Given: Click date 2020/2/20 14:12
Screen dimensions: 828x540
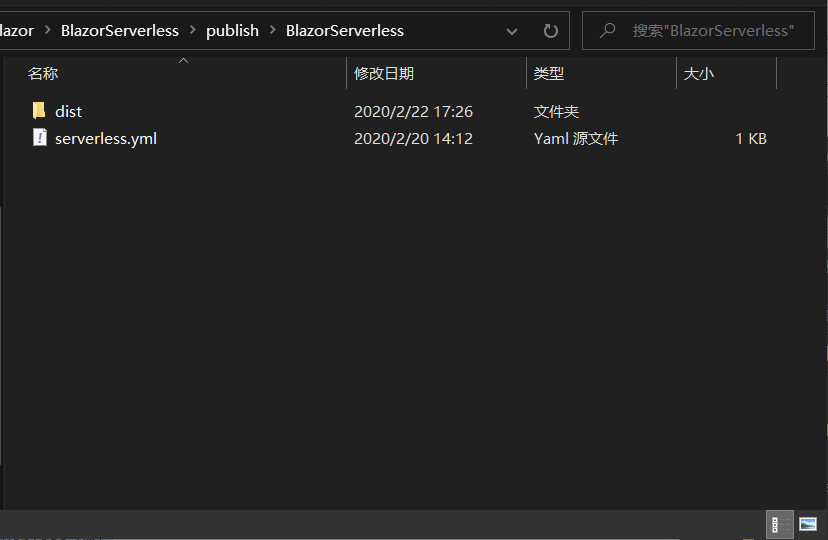Looking at the screenshot, I should 413,138.
